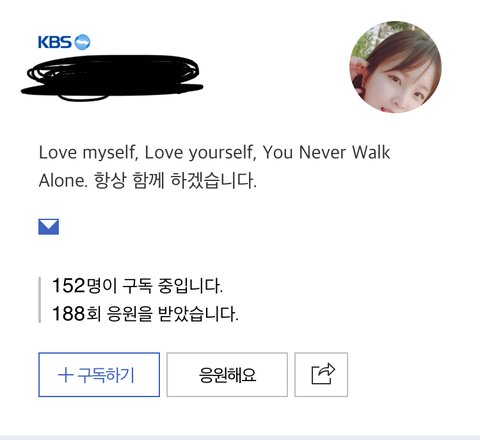Cheer the reporter with 응원해요 button

tap(227, 374)
